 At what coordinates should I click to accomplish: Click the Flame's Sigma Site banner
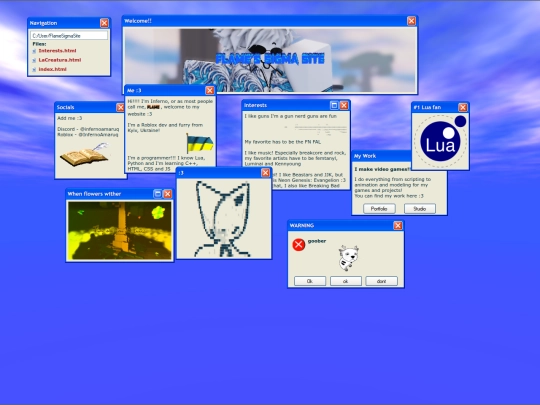click(270, 60)
